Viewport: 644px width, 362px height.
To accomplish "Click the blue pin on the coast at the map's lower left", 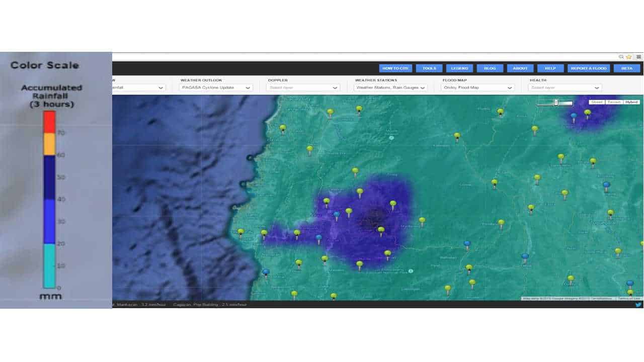I will tap(266, 272).
